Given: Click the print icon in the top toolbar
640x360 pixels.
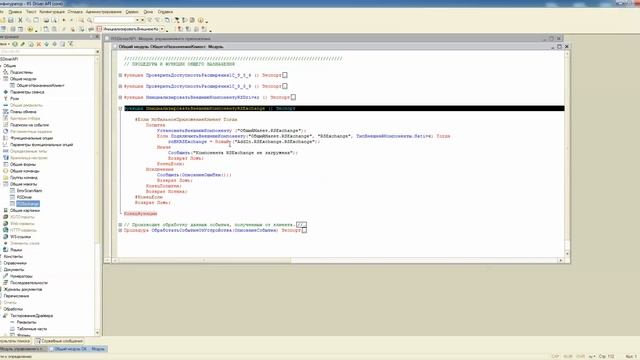Looking at the screenshot, I should pyautogui.click(x=46, y=20).
